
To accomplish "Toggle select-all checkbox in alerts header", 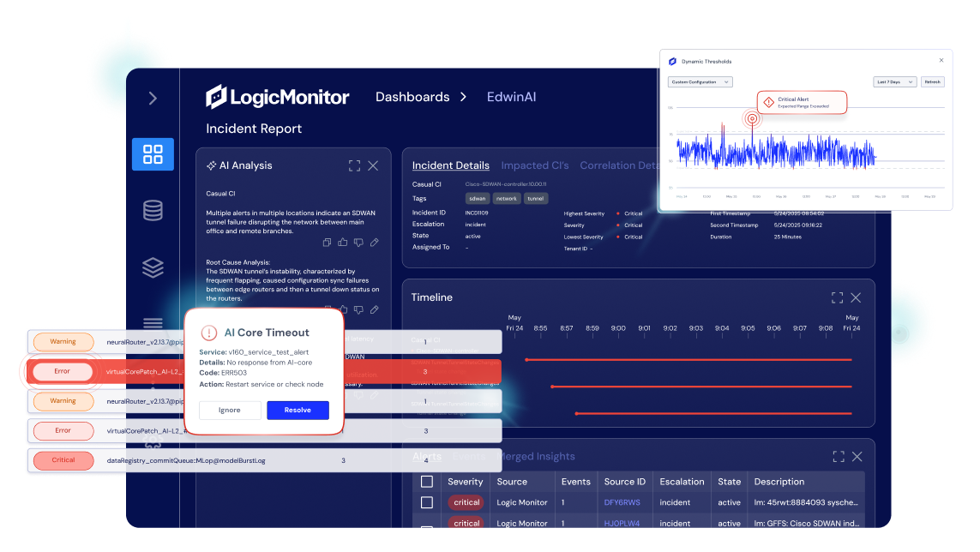I will pyautogui.click(x=427, y=482).
